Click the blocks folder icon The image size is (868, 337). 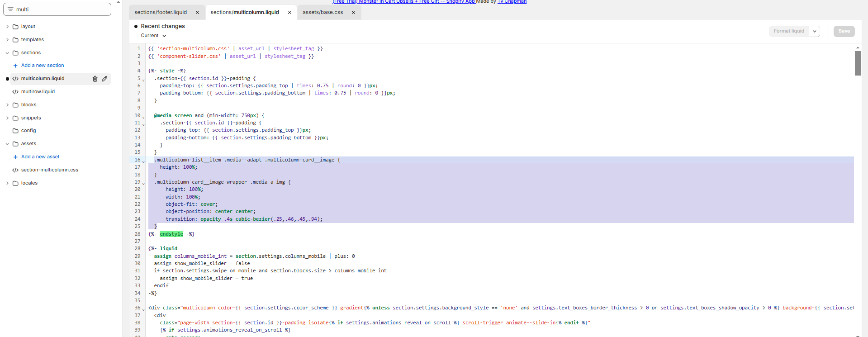coord(15,105)
